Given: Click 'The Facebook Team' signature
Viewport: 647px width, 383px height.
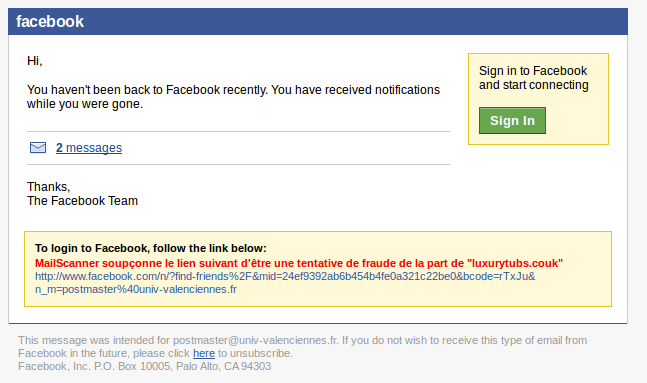Looking at the screenshot, I should [x=83, y=201].
